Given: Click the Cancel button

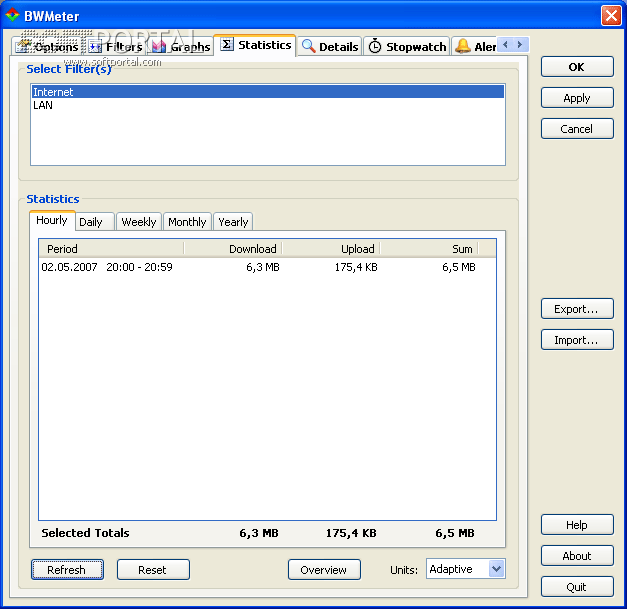Looking at the screenshot, I should [577, 129].
